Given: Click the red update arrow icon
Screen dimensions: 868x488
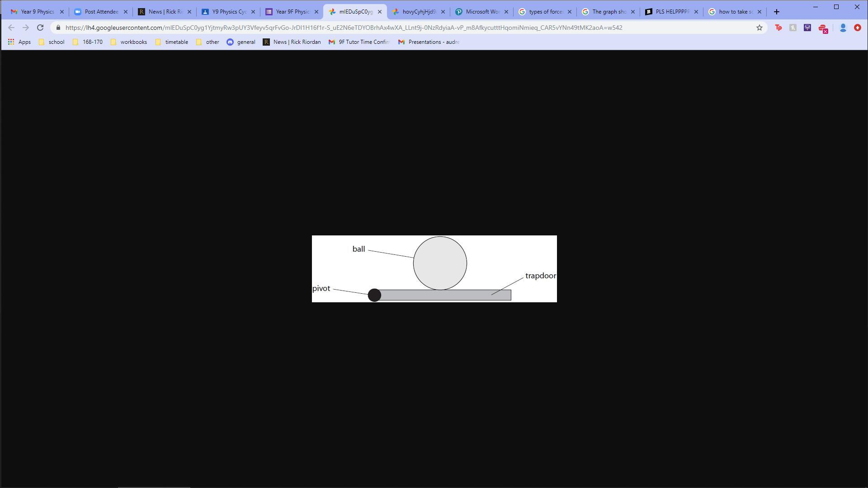Looking at the screenshot, I should click(857, 28).
